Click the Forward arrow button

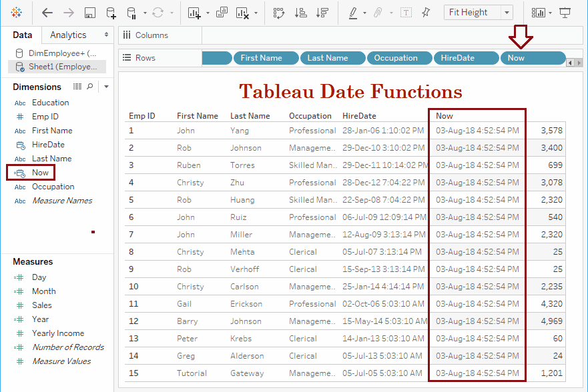[67, 12]
